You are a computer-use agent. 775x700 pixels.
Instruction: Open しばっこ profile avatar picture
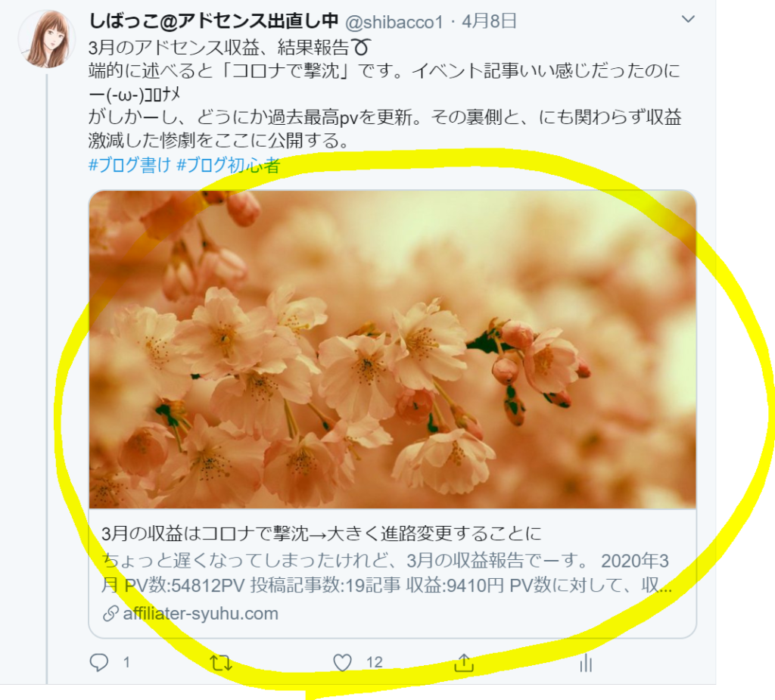coord(47,39)
